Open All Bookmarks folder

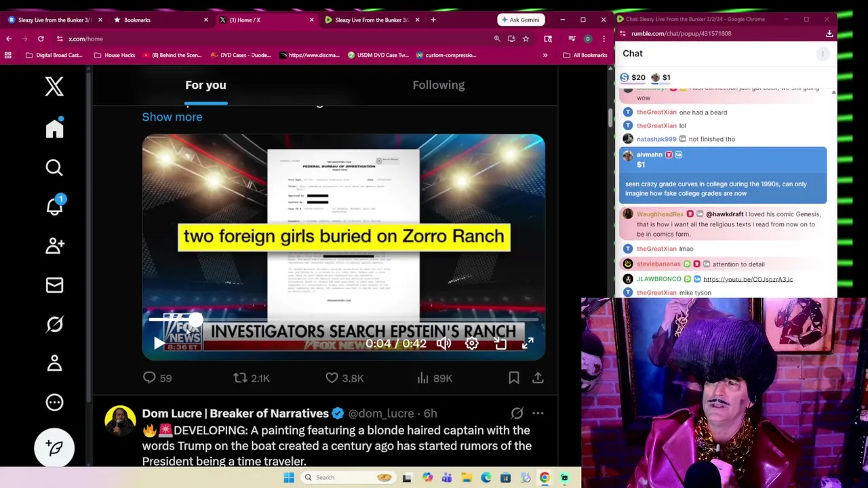tap(585, 55)
